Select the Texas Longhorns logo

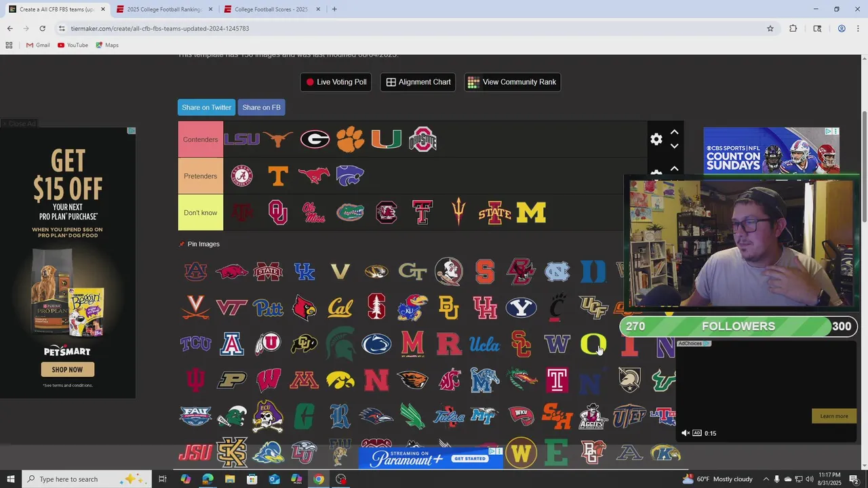(x=278, y=140)
